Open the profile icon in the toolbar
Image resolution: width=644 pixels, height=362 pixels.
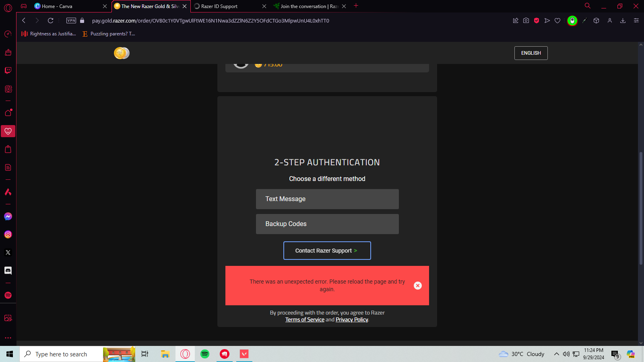tap(610, 21)
